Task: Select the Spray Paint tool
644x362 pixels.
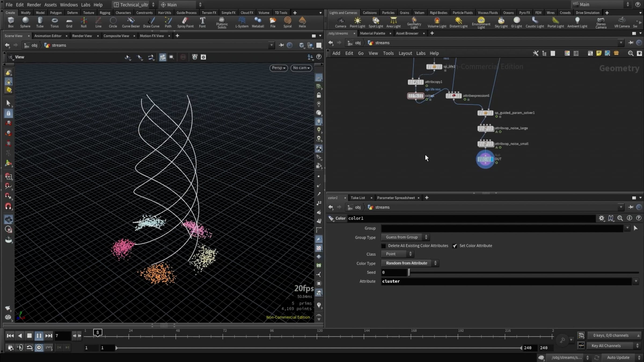Action: [185, 23]
